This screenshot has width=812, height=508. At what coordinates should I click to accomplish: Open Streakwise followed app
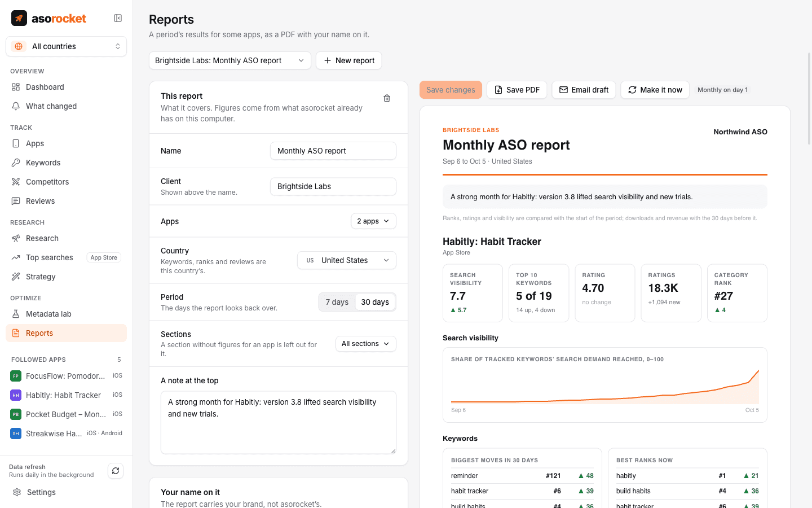coord(67,433)
